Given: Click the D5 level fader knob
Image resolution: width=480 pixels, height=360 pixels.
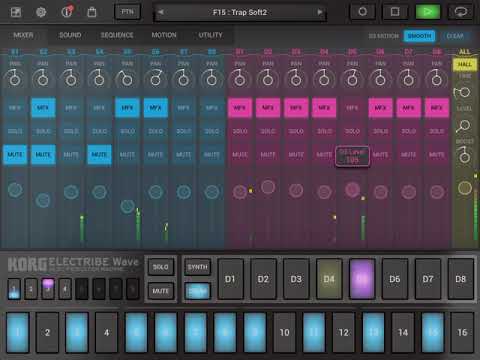Looking at the screenshot, I should [352, 189].
